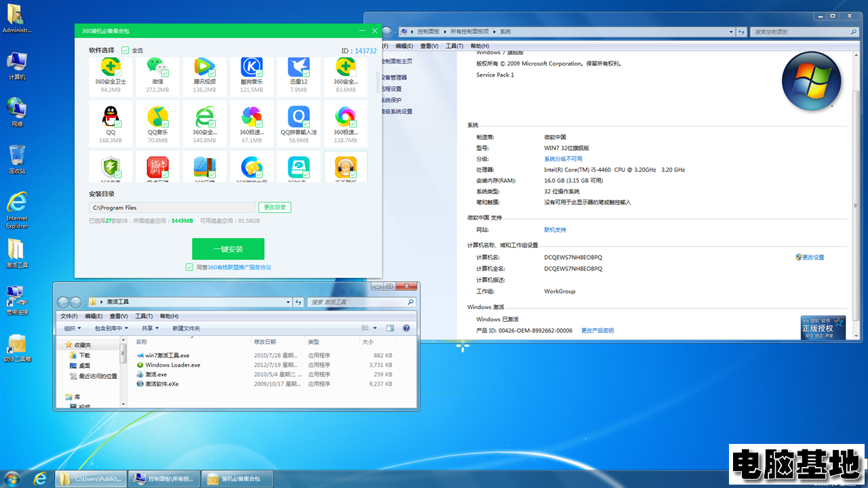
Task: Click the green 一键安装 button
Action: [x=228, y=249]
